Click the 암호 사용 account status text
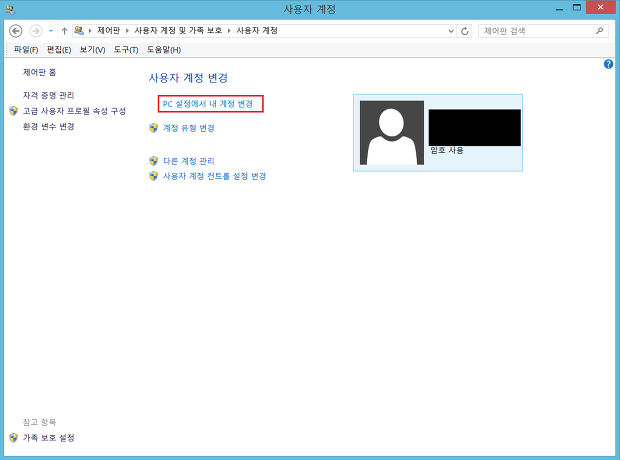This screenshot has width=620, height=460. pyautogui.click(x=447, y=150)
